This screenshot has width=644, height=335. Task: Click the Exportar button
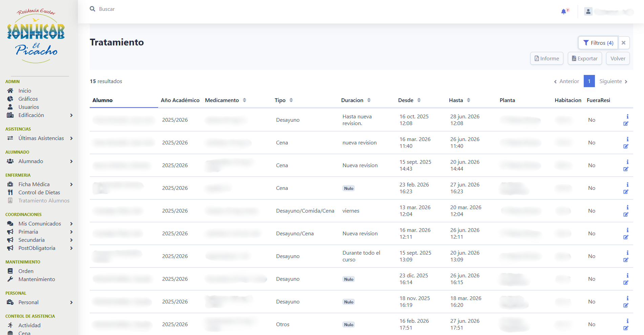click(x=584, y=58)
